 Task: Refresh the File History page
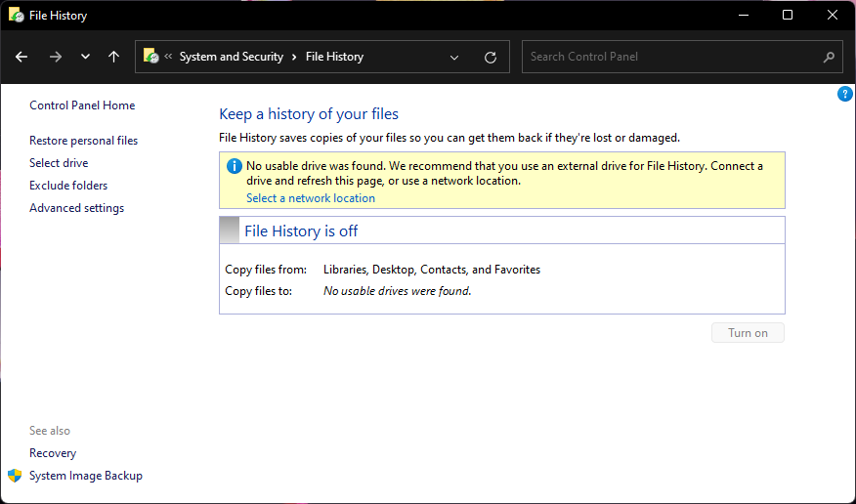(x=491, y=58)
